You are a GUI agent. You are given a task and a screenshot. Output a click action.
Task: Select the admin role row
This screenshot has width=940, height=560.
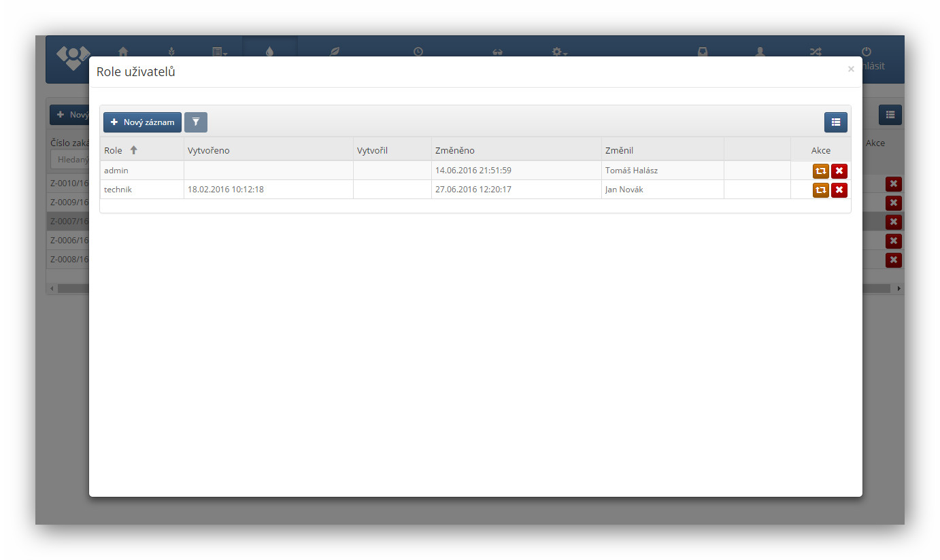[x=116, y=171]
